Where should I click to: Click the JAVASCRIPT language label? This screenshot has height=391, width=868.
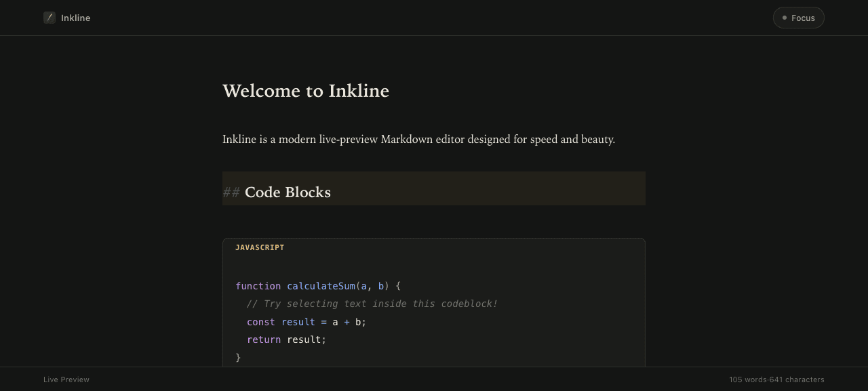point(260,247)
